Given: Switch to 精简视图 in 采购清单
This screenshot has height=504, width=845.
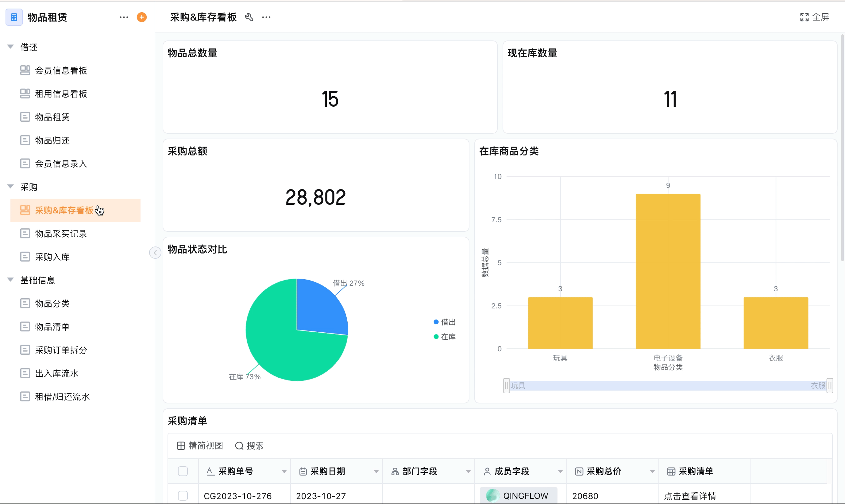Looking at the screenshot, I should pos(200,445).
